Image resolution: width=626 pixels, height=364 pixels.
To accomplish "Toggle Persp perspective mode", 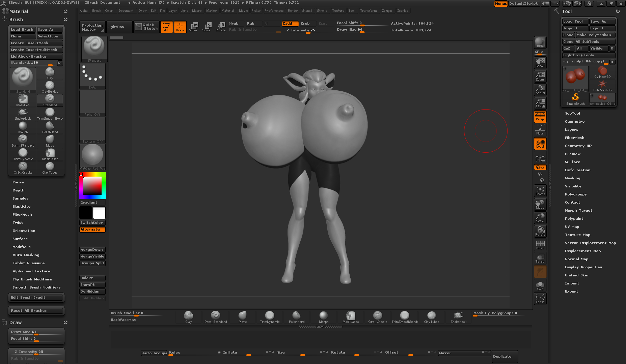I will [540, 117].
